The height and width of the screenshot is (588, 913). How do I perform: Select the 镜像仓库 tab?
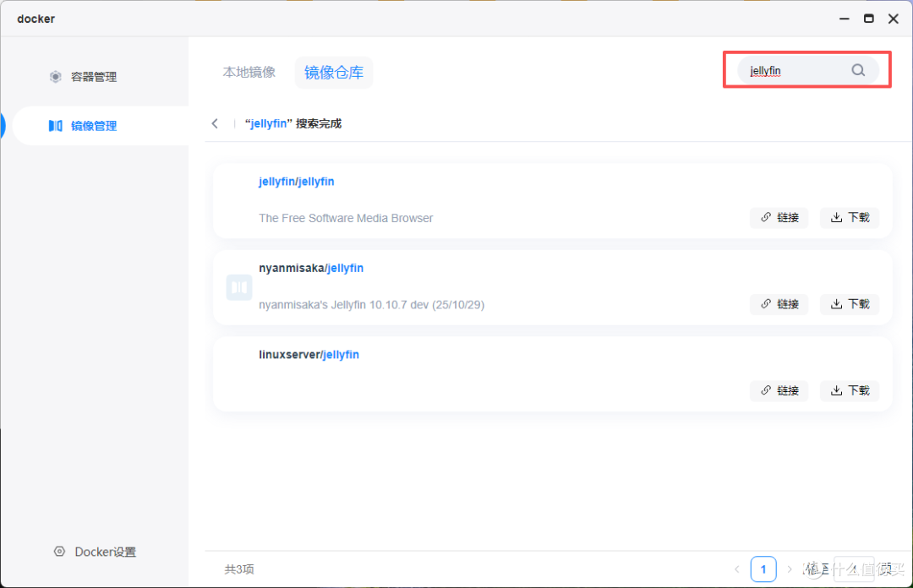[334, 73]
